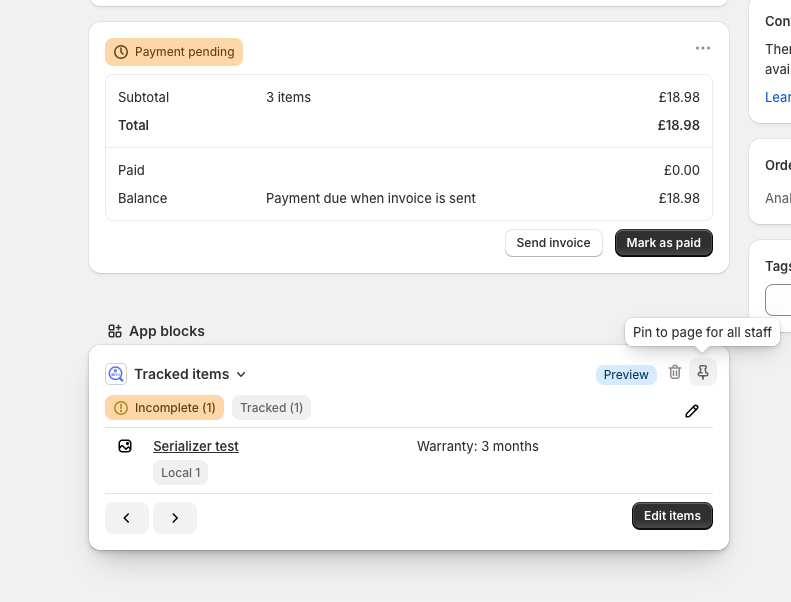
Task: Pin the Tracked items block for all staff
Action: click(x=703, y=372)
